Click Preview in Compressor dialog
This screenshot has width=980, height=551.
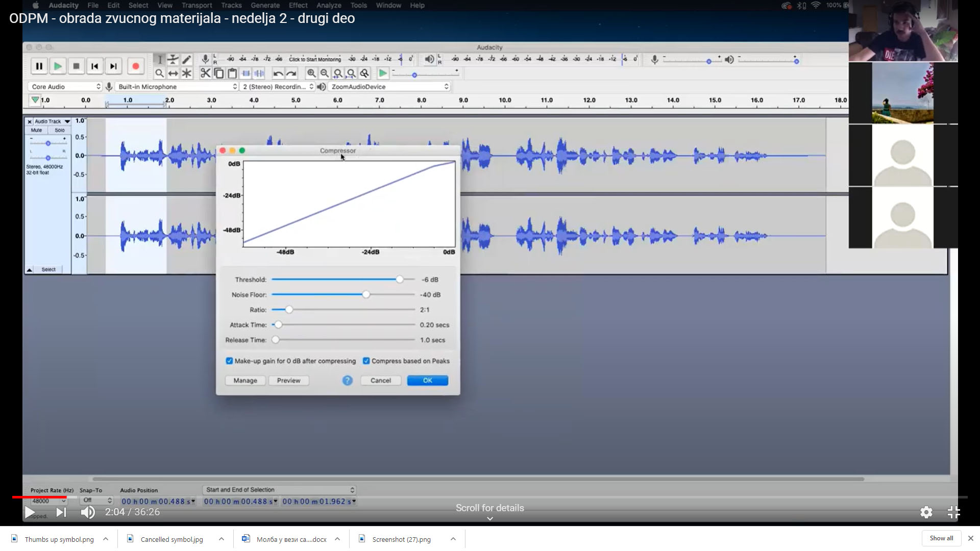[288, 381]
